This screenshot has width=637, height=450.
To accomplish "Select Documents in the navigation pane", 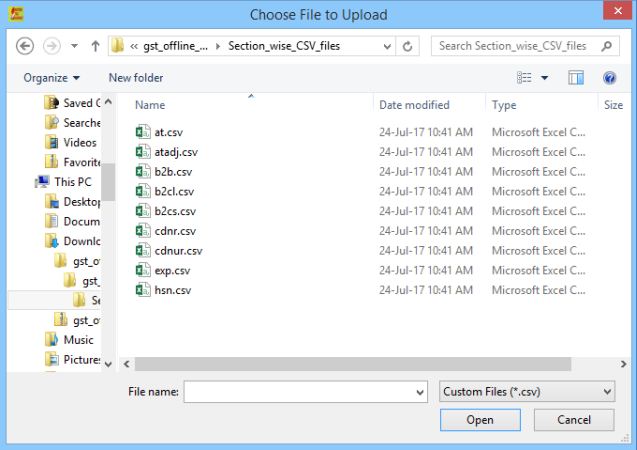I will click(72, 221).
